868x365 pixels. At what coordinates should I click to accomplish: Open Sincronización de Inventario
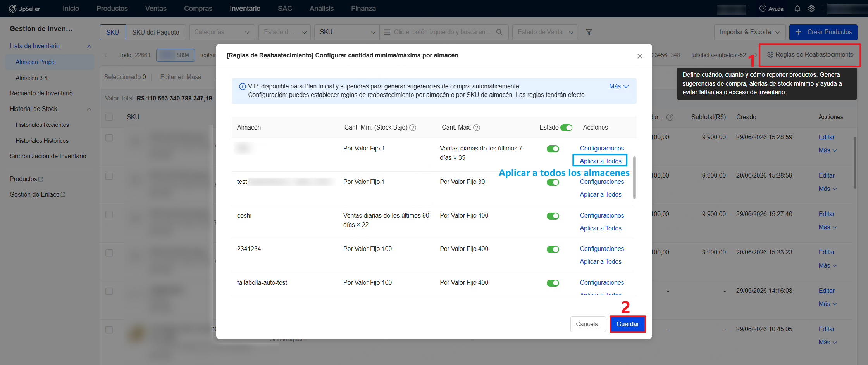tap(48, 156)
